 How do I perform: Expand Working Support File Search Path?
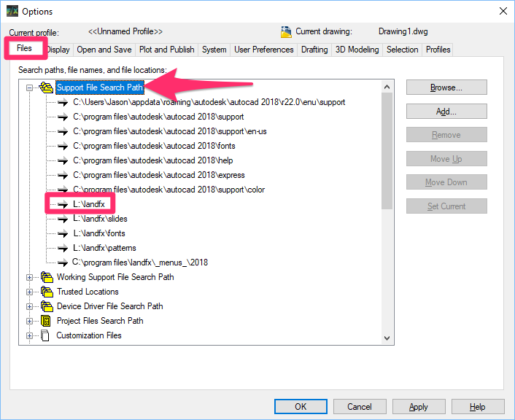(x=30, y=278)
